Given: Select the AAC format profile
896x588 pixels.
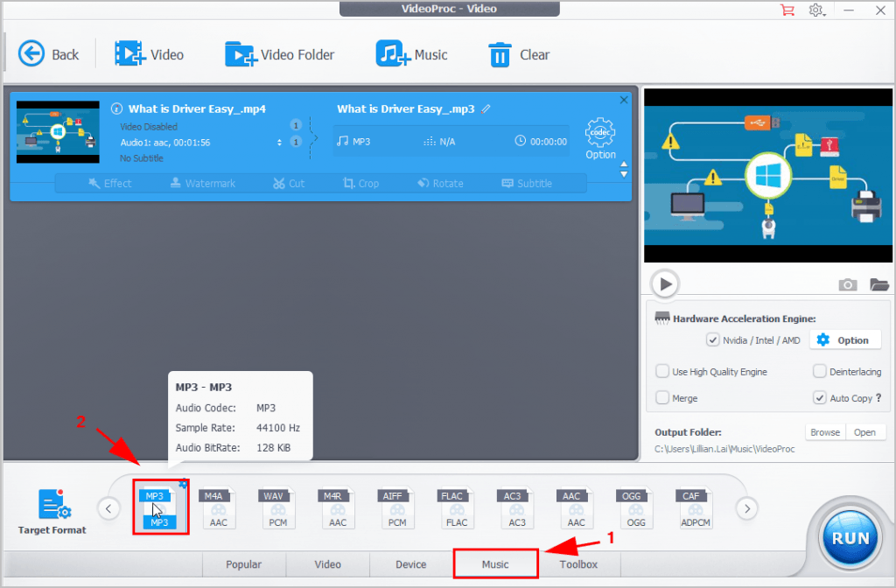Looking at the screenshot, I should (x=576, y=508).
